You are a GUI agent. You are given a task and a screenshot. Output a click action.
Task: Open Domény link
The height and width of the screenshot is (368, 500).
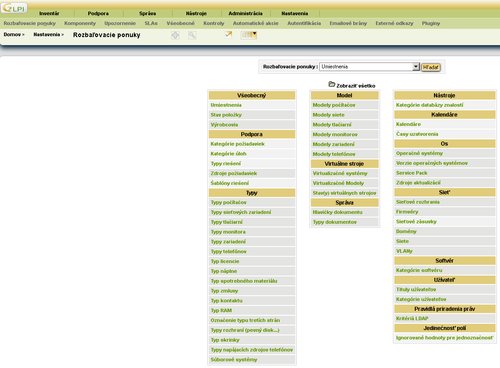(406, 231)
